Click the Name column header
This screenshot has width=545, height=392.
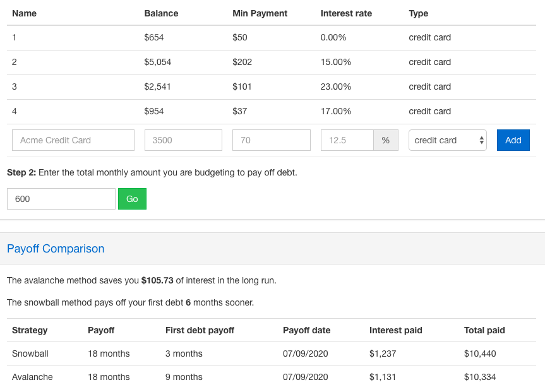pos(25,13)
